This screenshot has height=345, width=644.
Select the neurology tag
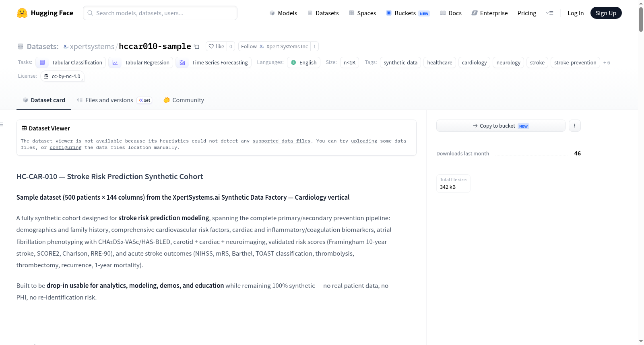508,62
